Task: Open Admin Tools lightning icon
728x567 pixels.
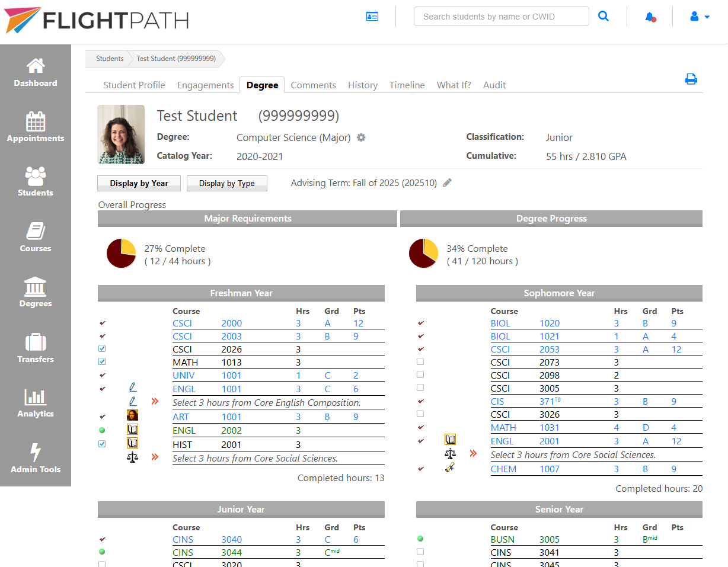Action: point(36,452)
